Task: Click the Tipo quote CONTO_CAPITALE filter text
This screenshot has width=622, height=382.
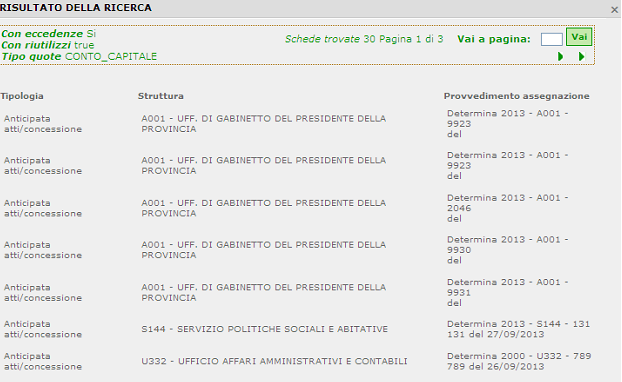Action: 79,57
